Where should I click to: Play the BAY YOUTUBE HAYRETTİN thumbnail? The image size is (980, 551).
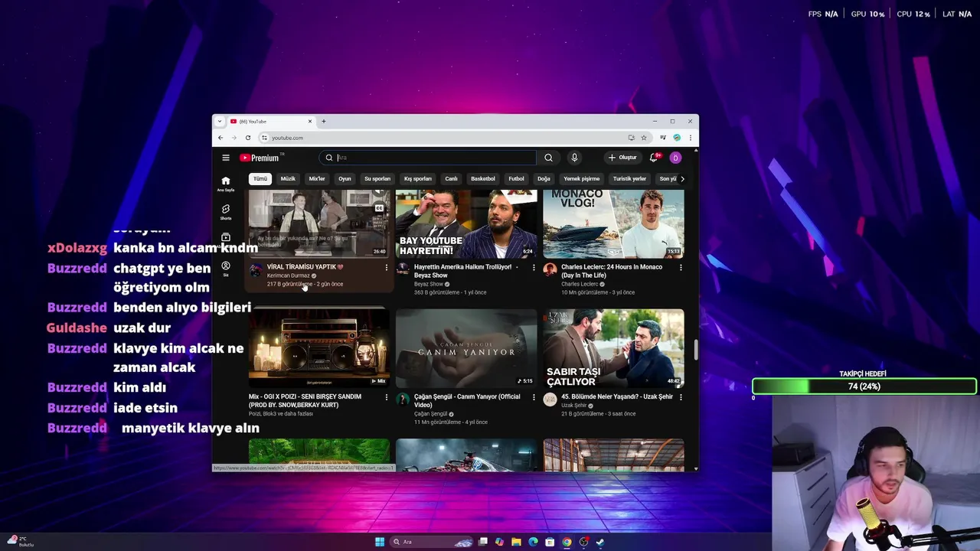pos(466,223)
